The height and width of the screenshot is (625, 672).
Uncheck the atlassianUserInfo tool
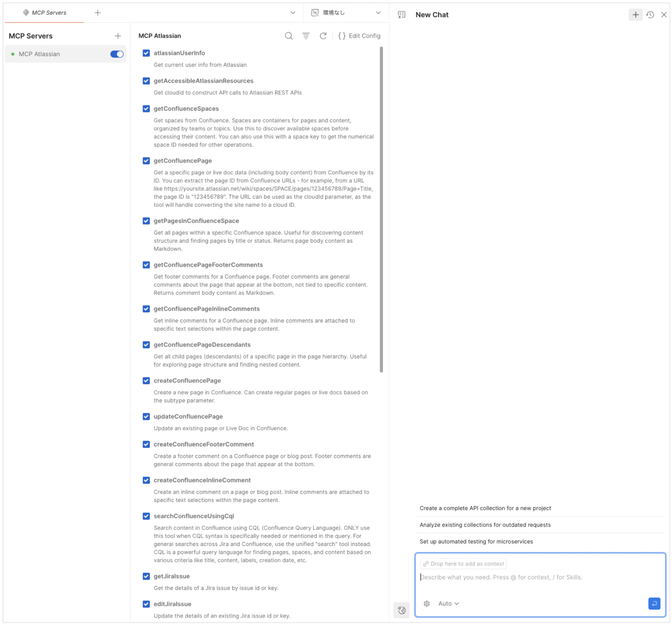click(146, 52)
